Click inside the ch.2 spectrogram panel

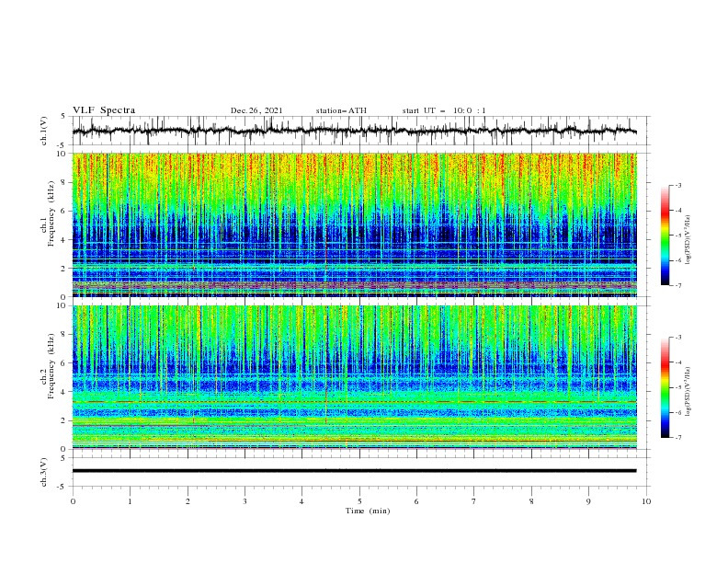354,377
